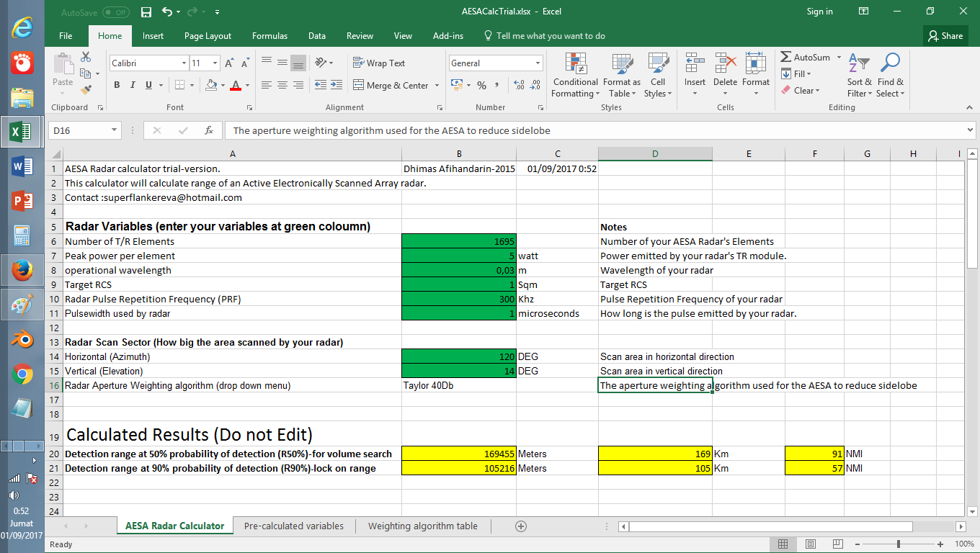The image size is (980, 553).
Task: Click the Align Left icon
Action: click(266, 85)
